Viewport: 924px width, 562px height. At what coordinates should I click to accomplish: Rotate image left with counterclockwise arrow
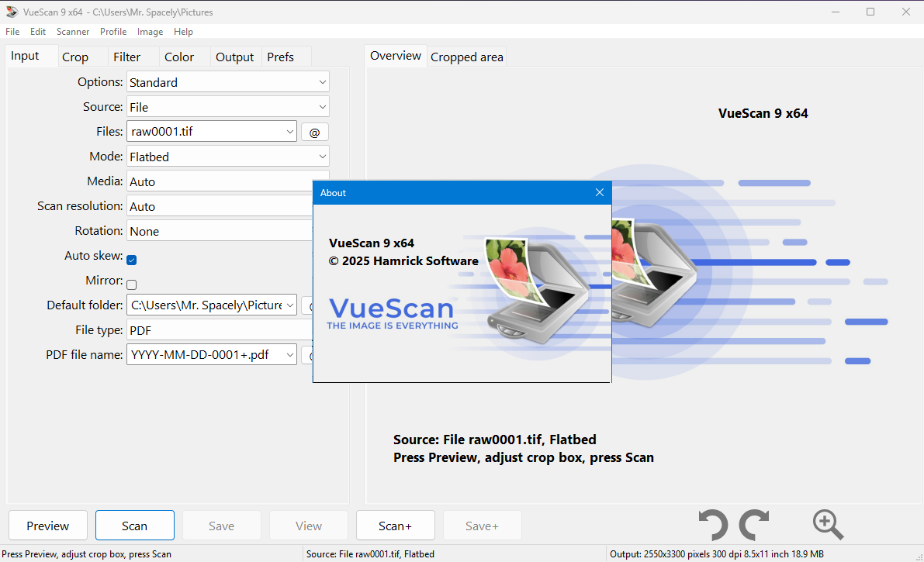[x=713, y=524]
